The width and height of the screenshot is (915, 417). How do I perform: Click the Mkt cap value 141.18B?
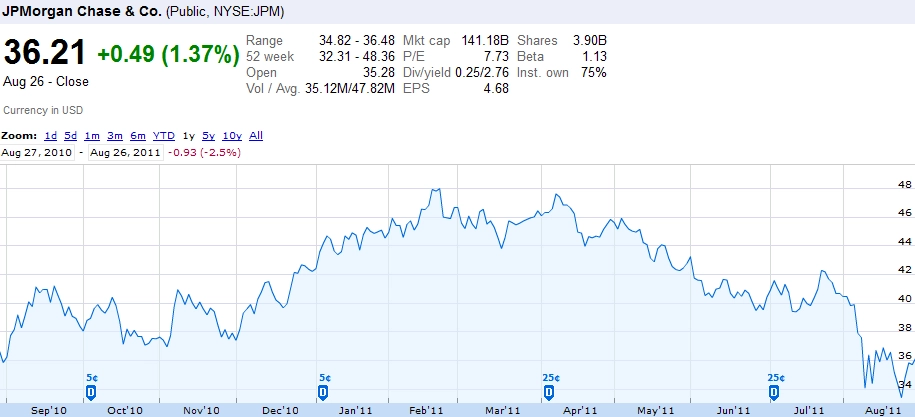(x=485, y=41)
